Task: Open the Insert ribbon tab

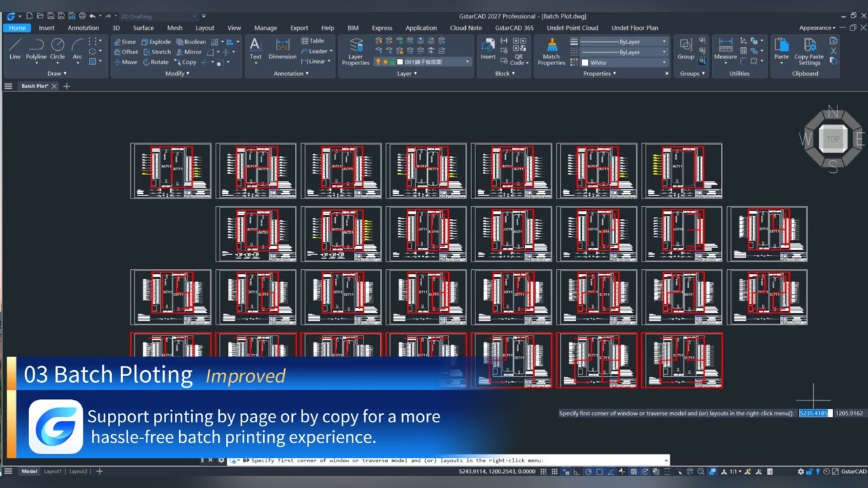Action: coord(47,28)
